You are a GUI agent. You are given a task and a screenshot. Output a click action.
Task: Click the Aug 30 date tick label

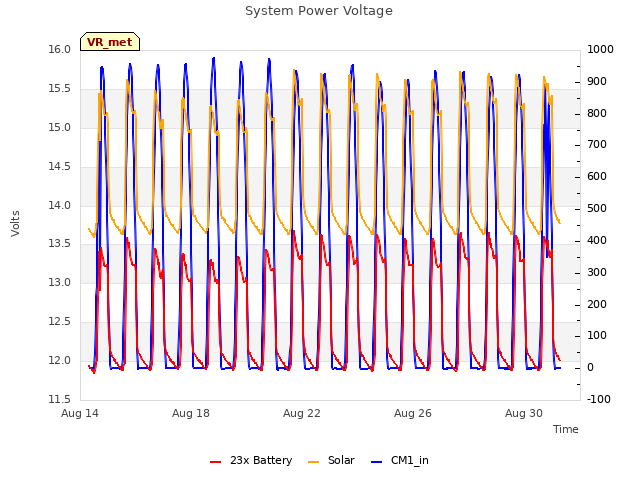click(524, 413)
